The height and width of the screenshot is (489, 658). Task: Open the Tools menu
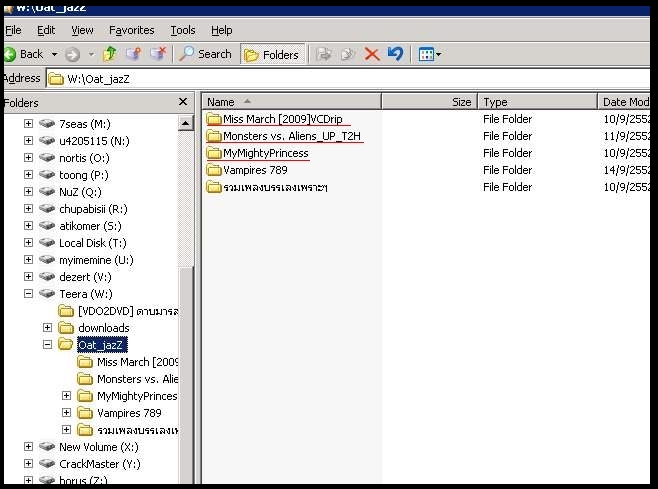coord(183,30)
